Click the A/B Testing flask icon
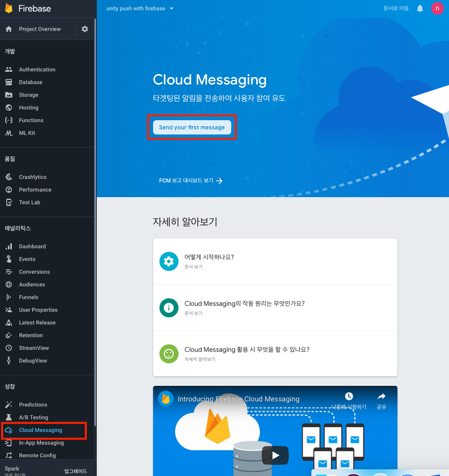 (9, 417)
